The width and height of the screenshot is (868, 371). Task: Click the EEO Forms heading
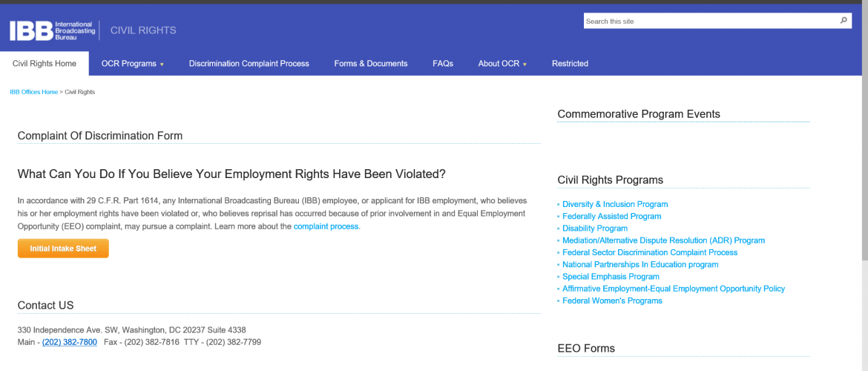586,348
